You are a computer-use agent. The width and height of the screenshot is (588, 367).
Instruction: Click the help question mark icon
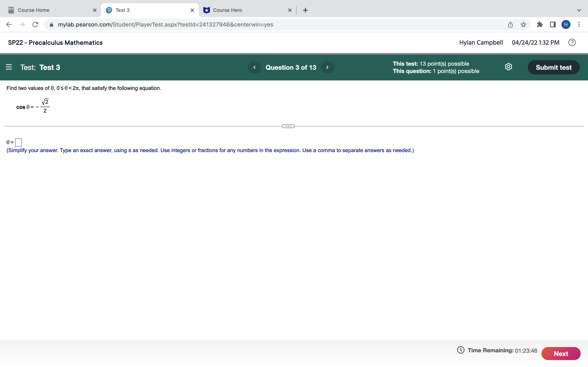pyautogui.click(x=572, y=42)
